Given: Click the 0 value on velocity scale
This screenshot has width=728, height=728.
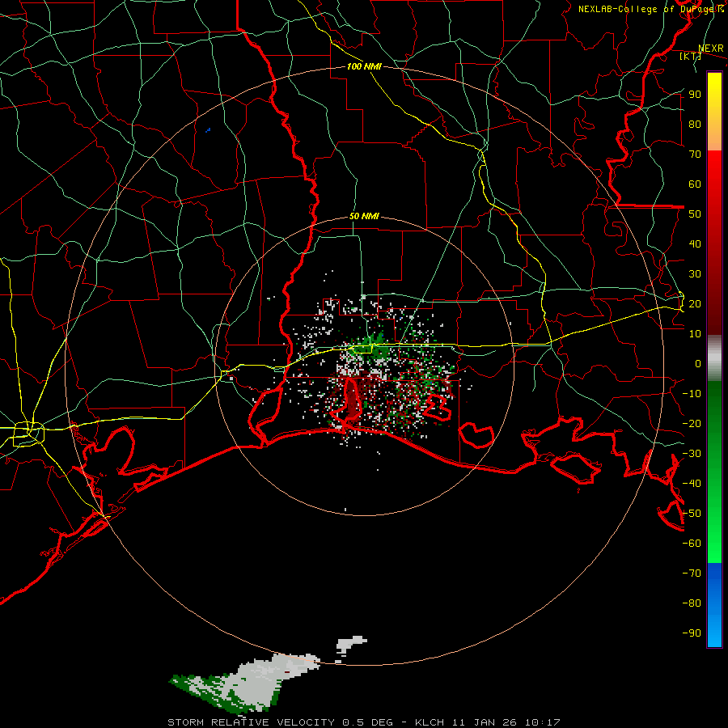Looking at the screenshot, I should [x=698, y=363].
